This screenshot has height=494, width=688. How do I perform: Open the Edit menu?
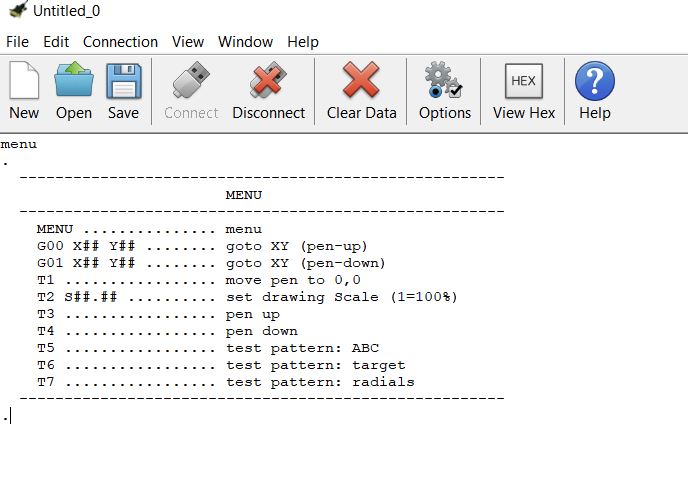[56, 42]
